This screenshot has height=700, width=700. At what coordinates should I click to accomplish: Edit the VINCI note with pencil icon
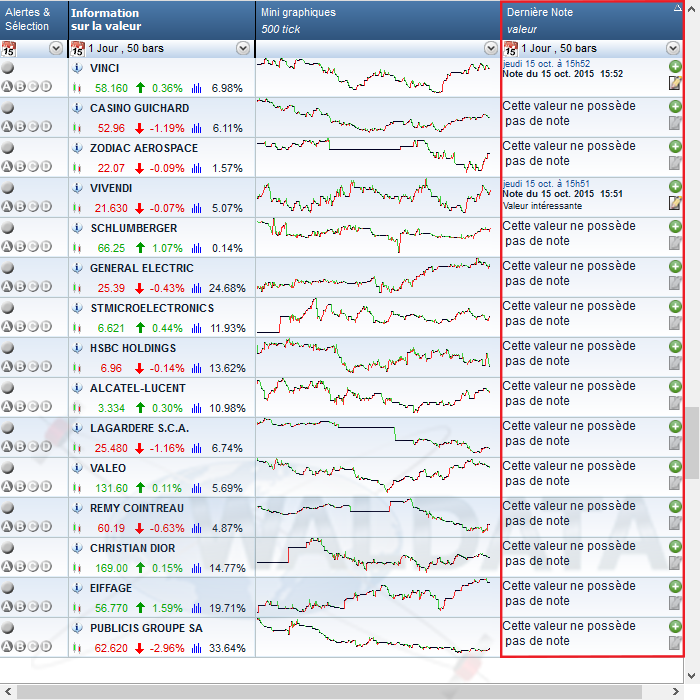pos(675,83)
